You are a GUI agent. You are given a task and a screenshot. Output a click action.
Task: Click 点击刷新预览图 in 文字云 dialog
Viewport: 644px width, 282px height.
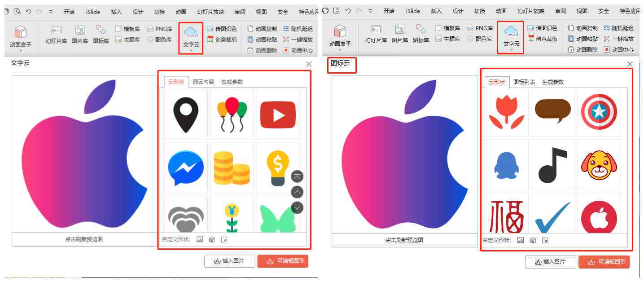tap(84, 239)
